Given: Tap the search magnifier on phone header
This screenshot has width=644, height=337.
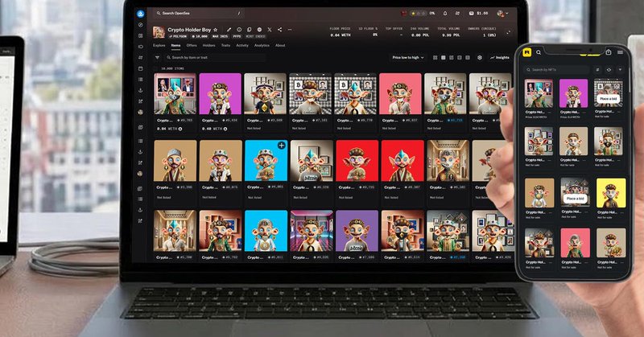Looking at the screenshot, I should tap(539, 52).
